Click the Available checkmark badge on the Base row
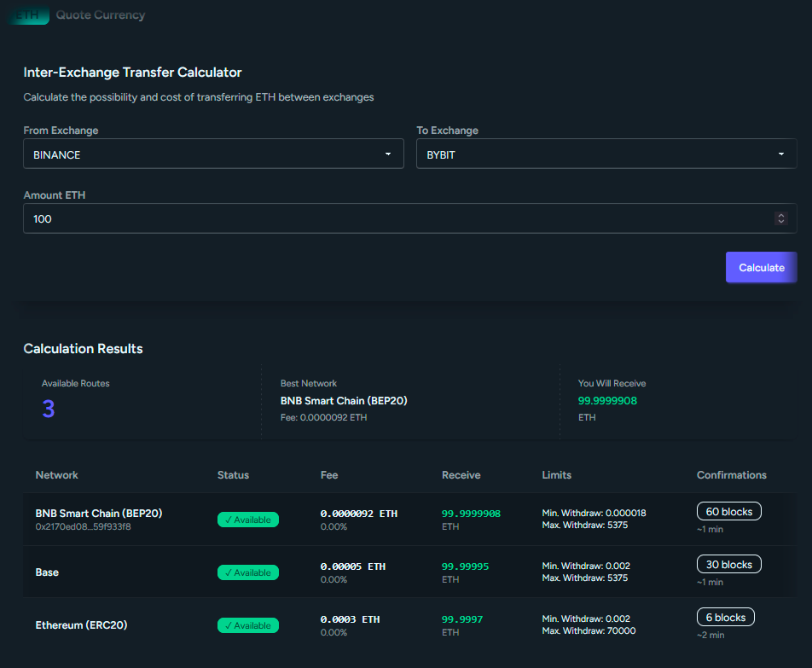812x668 pixels. click(x=247, y=572)
